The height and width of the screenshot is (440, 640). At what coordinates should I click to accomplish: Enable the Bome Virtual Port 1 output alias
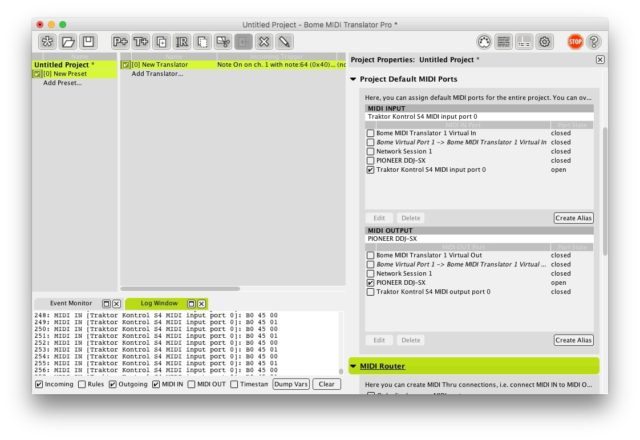(370, 264)
